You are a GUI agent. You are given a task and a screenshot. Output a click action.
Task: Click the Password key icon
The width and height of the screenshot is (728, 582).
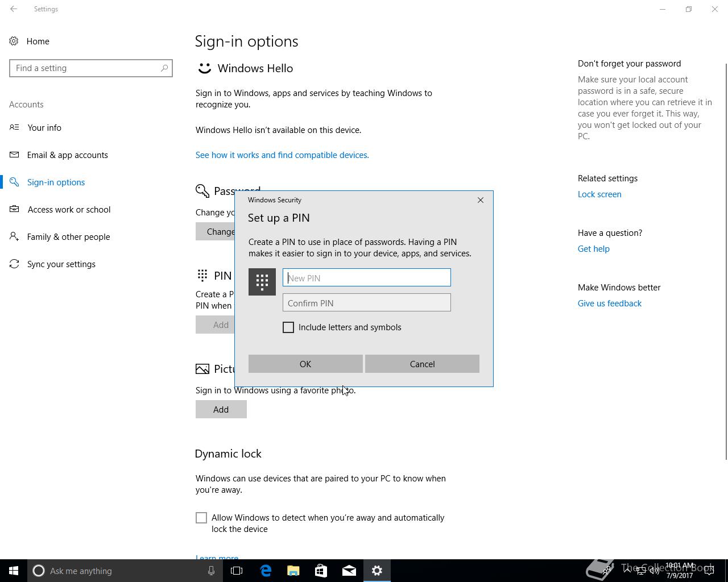(202, 191)
